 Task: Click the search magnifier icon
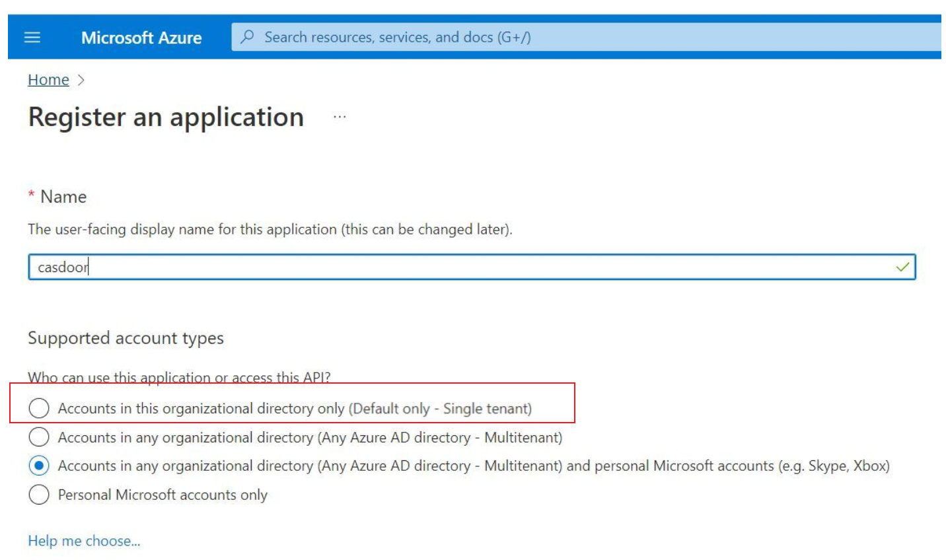coord(246,37)
